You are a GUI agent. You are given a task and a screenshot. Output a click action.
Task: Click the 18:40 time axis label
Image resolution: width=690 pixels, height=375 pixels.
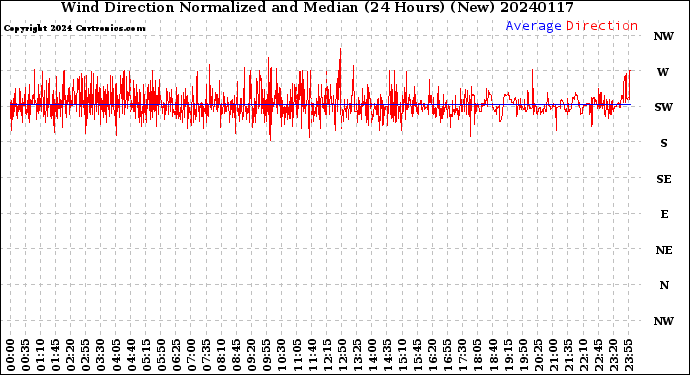(x=493, y=355)
